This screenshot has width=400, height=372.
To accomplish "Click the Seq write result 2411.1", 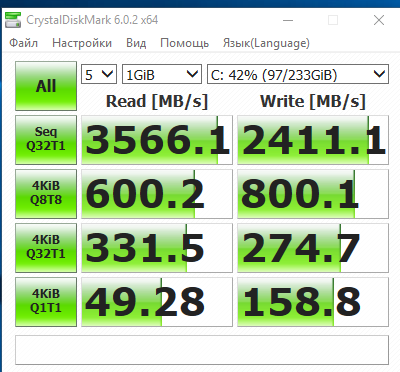I will point(313,140).
